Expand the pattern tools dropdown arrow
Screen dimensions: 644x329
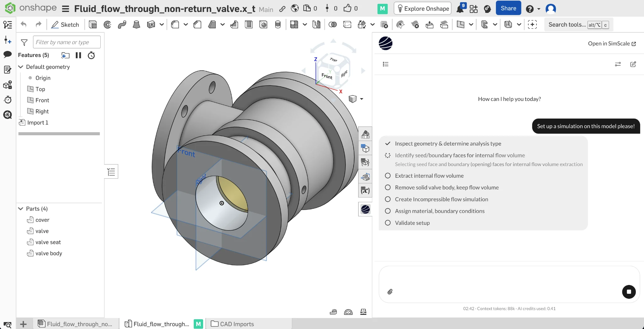click(305, 25)
